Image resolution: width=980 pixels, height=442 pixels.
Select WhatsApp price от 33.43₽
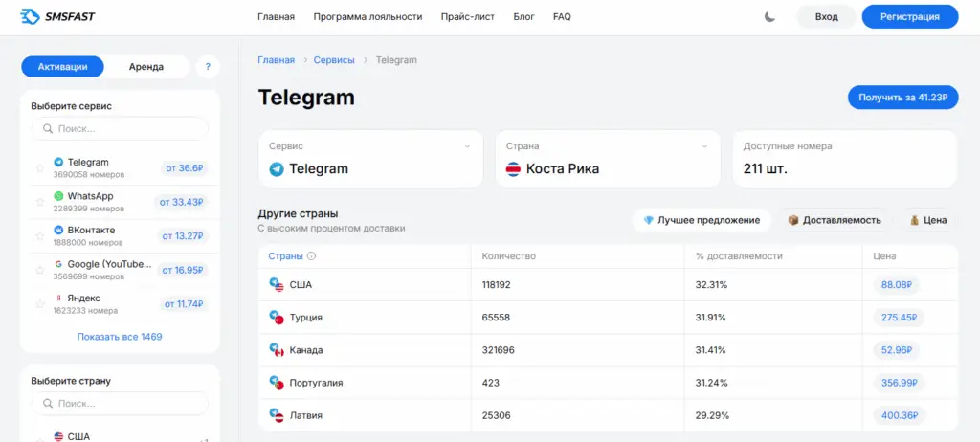pos(181,202)
